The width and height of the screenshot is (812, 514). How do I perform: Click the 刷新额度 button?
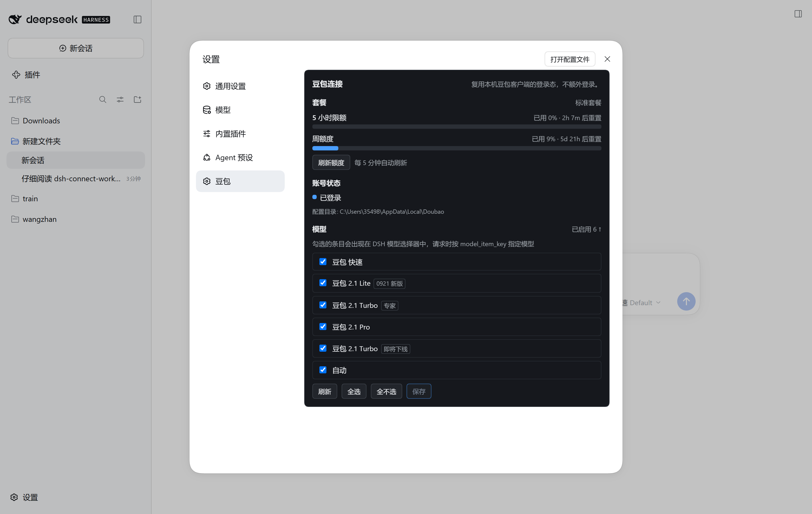click(x=331, y=163)
